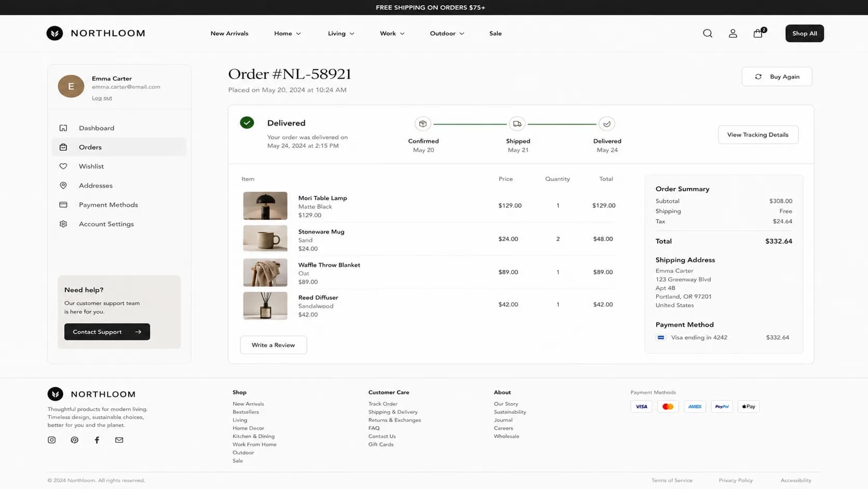Open Sustainability footer link
868x489 pixels.
click(510, 412)
